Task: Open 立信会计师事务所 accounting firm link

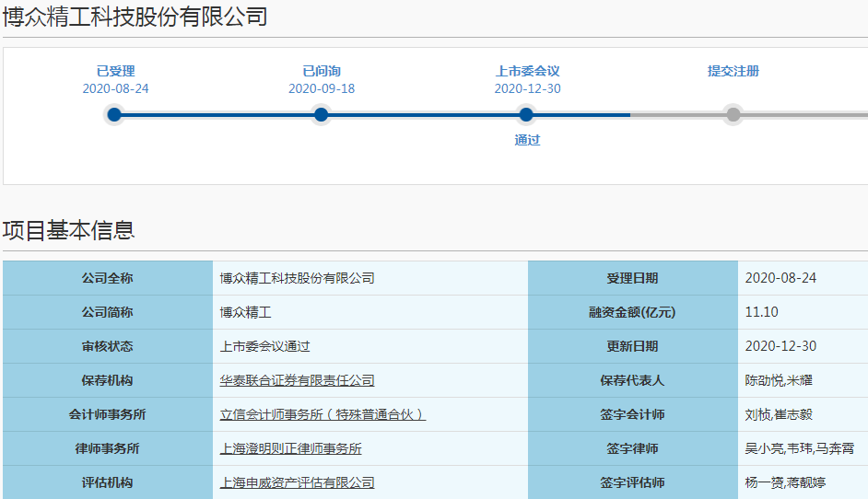Action: 323,414
